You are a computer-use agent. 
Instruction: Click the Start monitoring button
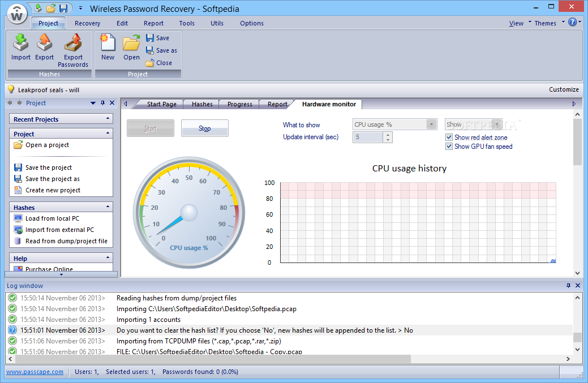(x=151, y=128)
